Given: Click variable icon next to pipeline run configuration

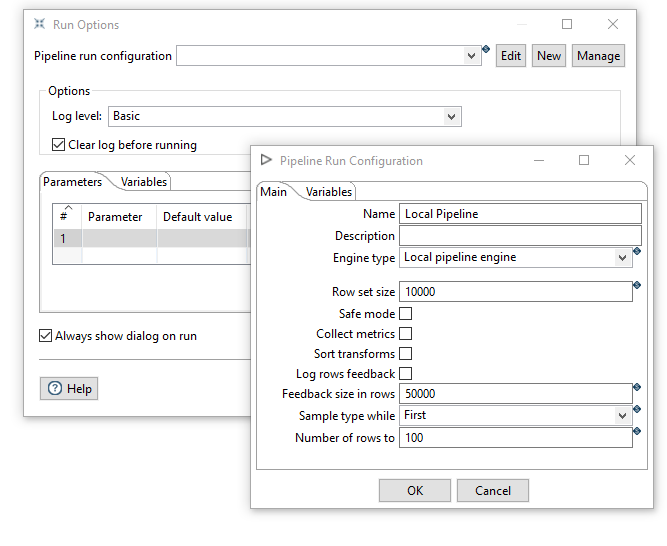Looking at the screenshot, I should point(486,49).
